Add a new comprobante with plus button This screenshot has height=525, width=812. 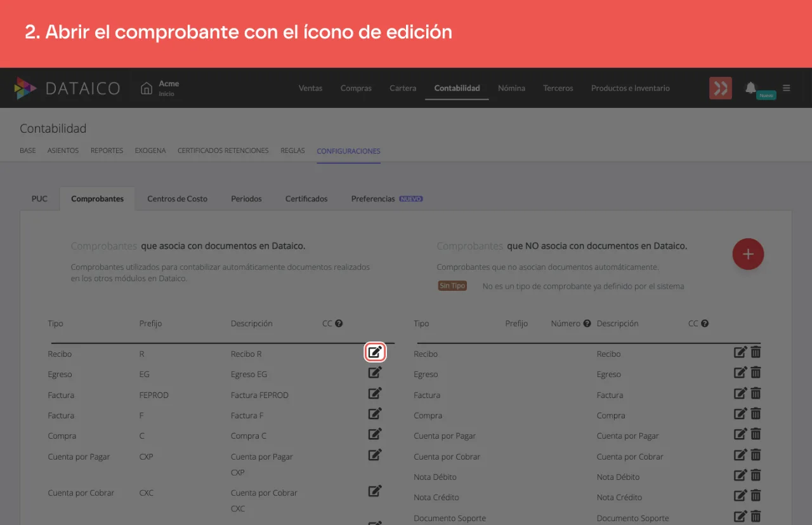pos(748,254)
